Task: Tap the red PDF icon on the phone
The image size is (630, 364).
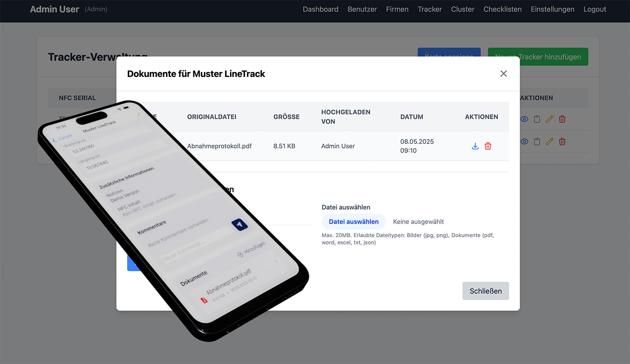Action: pos(204,299)
